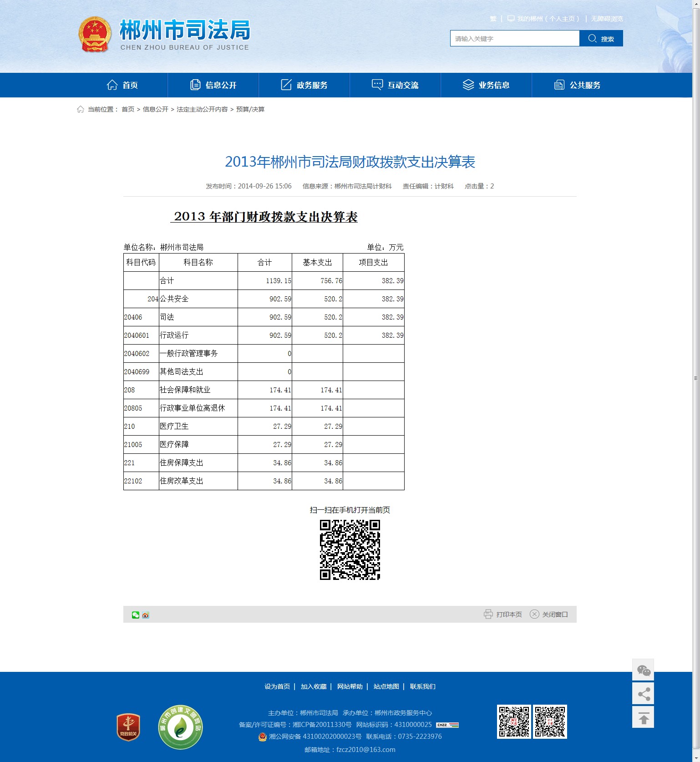Open 法定主动公开内容 in the breadcrumb
Screen dimensions: 700x762
coord(202,109)
